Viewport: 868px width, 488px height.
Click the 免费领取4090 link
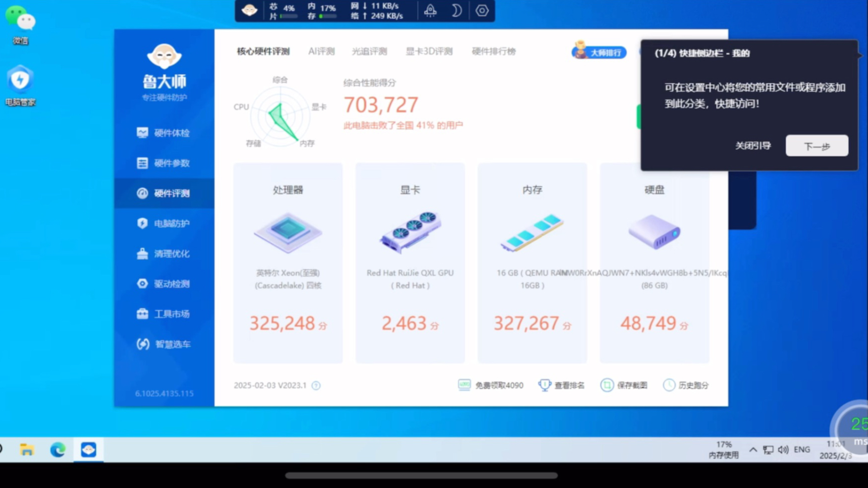pos(491,385)
